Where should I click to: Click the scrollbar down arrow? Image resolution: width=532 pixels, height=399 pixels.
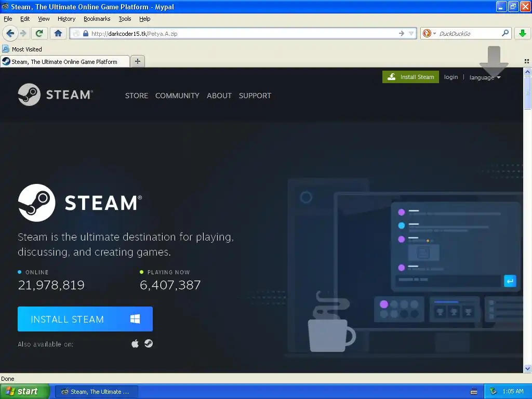point(527,369)
